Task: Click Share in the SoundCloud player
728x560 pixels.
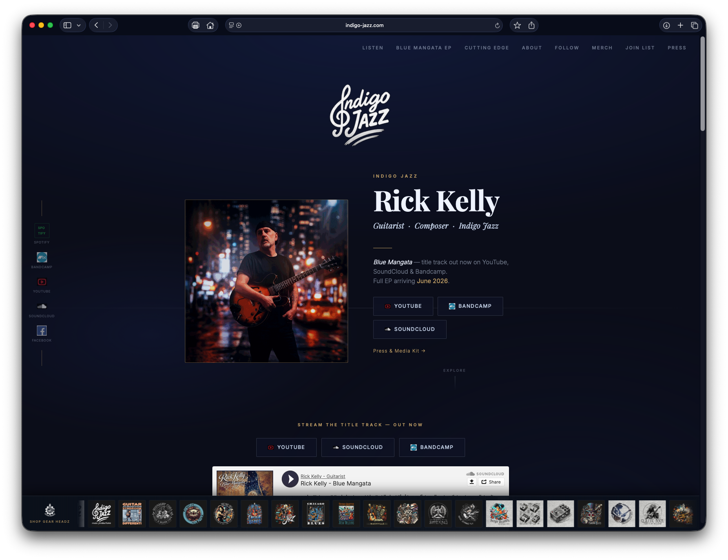Action: [491, 482]
